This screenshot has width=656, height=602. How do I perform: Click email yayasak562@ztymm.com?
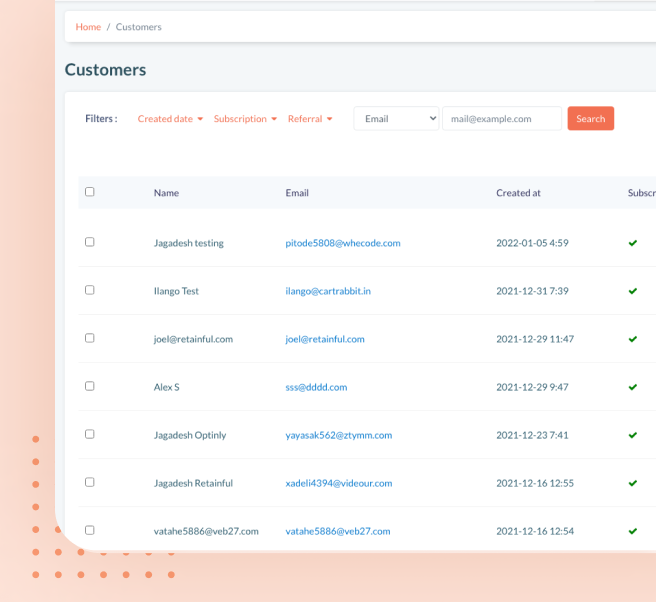(338, 435)
